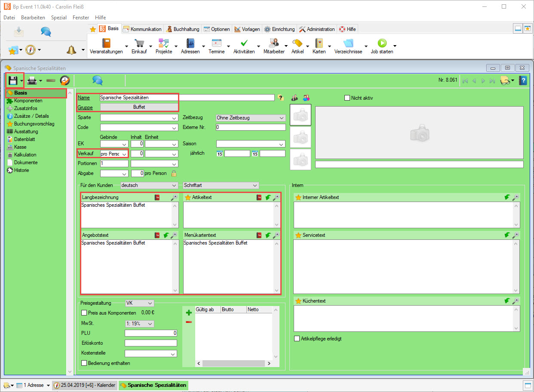Click the save floppy disk icon
Image resolution: width=534 pixels, height=392 pixels.
click(13, 80)
